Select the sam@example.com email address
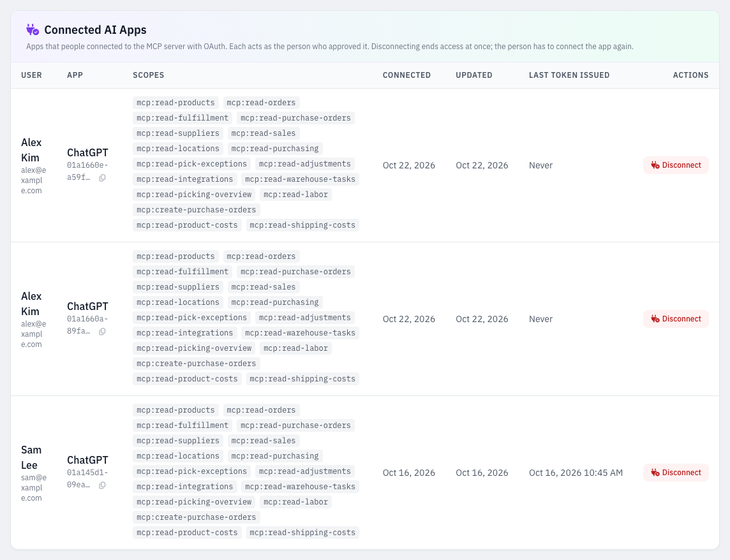Screen dimensions: 730x560 pyautogui.click(x=34, y=488)
